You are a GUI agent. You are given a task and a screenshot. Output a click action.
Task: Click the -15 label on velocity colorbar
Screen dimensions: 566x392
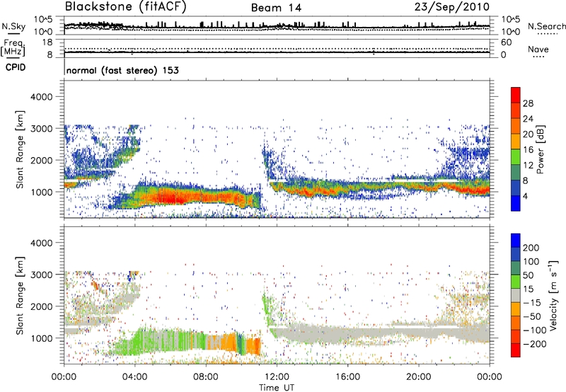[532, 303]
